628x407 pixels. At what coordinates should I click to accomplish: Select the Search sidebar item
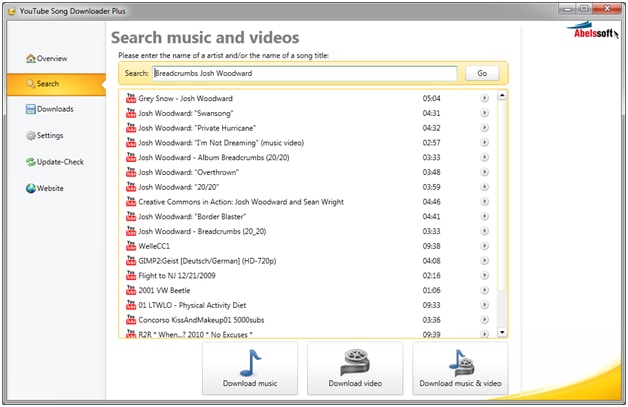[56, 84]
